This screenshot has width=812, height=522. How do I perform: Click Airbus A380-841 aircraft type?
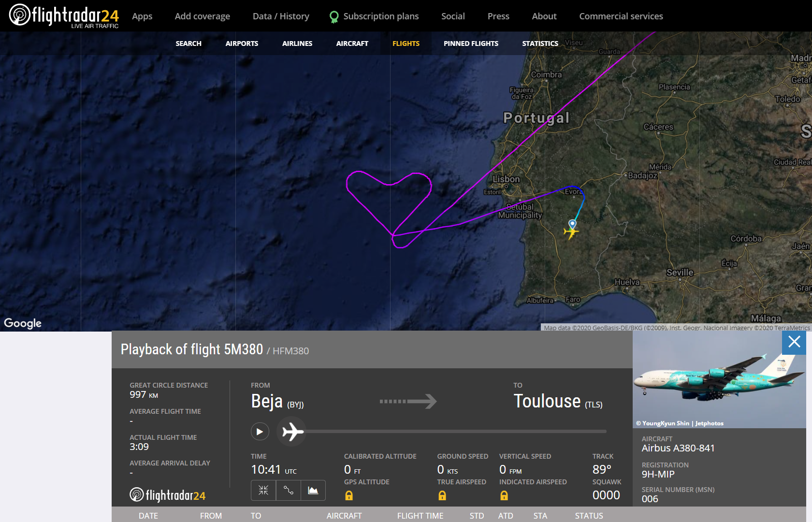678,448
